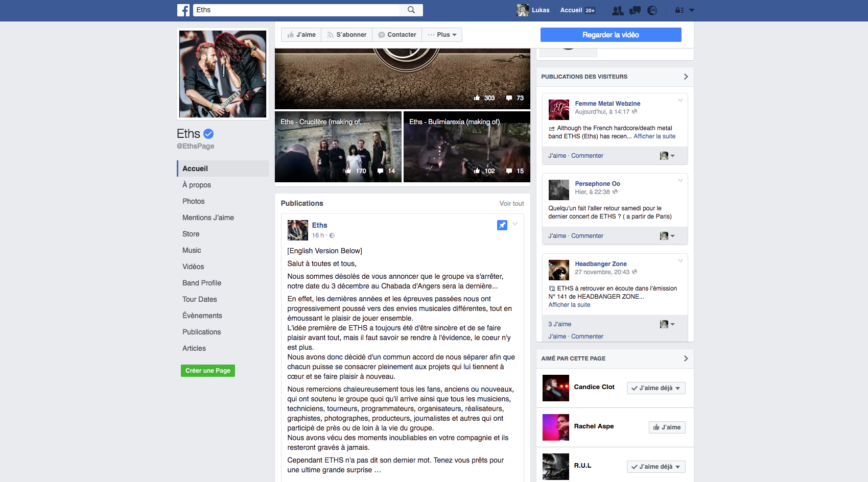Click the J'aime page like button

(301, 35)
